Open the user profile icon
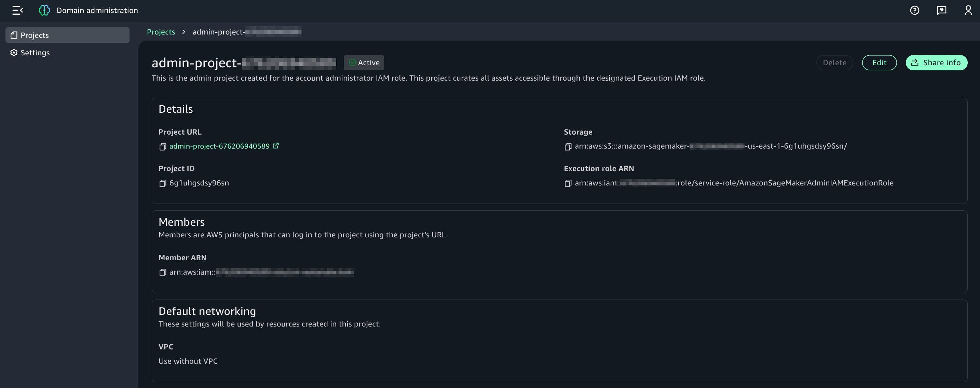Screen dimensions: 980x388 (x=968, y=10)
